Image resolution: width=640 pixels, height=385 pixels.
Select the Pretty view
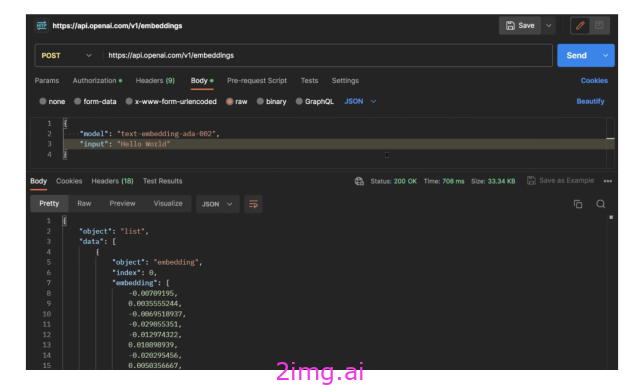point(49,204)
